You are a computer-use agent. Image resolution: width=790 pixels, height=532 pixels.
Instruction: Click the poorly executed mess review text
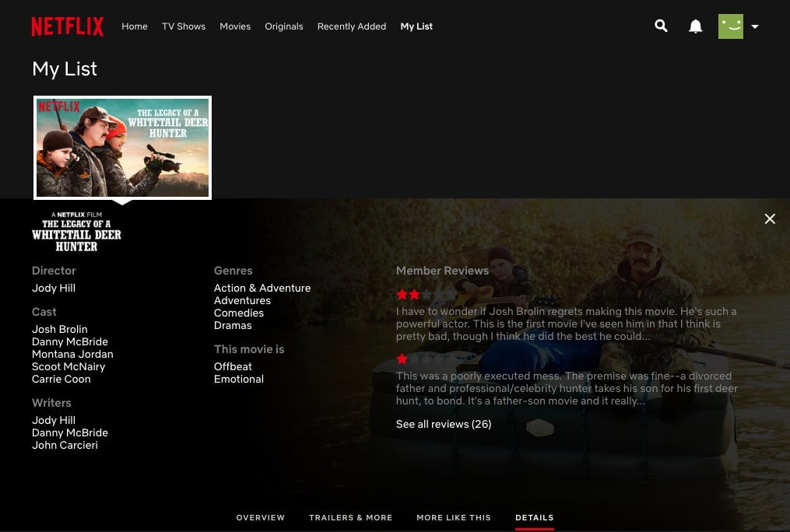pyautogui.click(x=567, y=389)
